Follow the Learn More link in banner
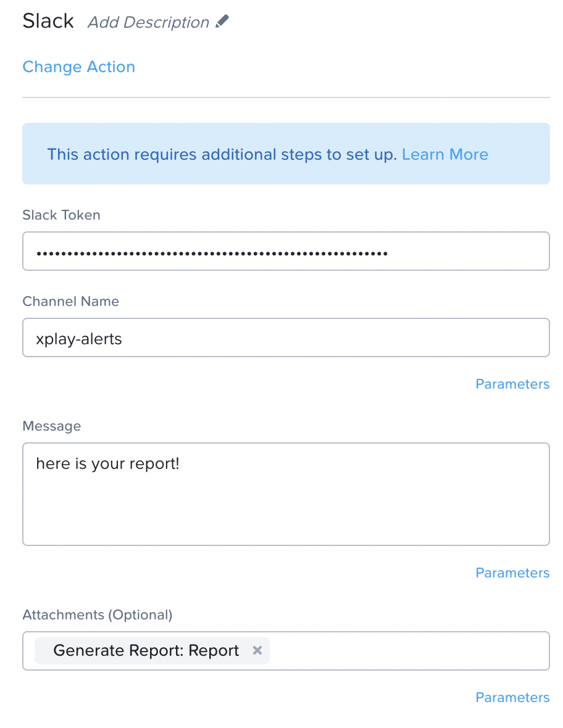 [444, 154]
